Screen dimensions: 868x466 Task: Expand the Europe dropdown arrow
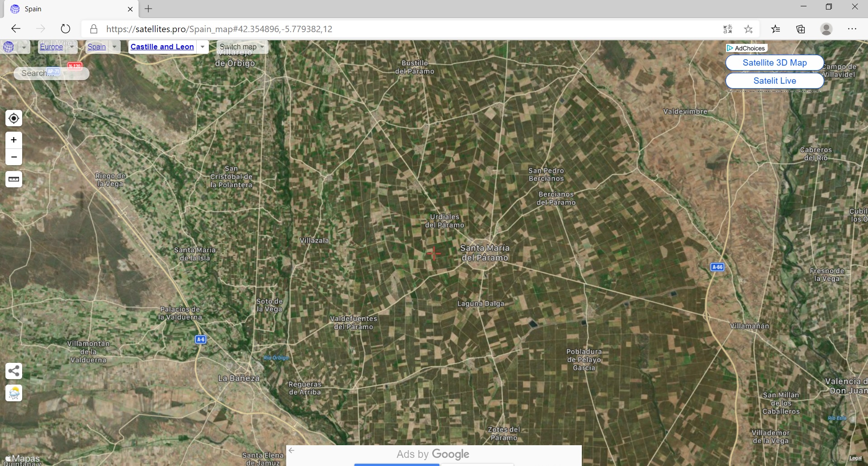[71, 47]
